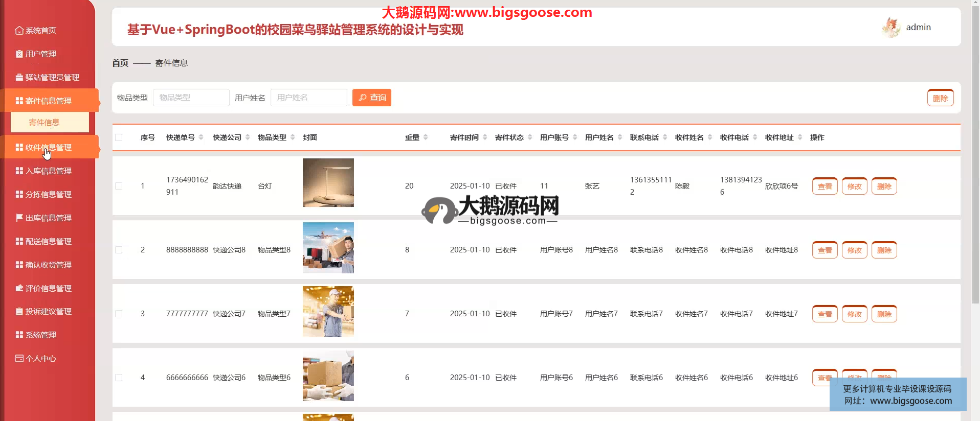Click the 个人中心 card icon
Screen dimensions: 980x421
tap(19, 359)
